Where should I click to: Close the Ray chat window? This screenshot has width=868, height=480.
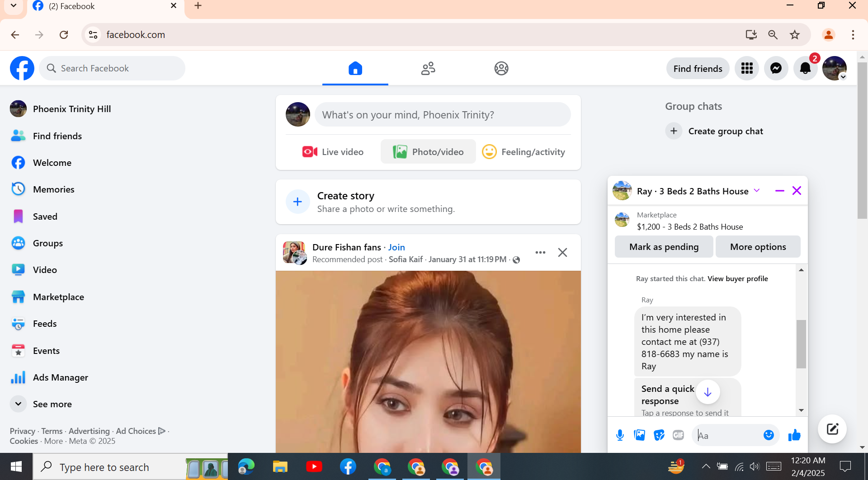[x=797, y=191]
